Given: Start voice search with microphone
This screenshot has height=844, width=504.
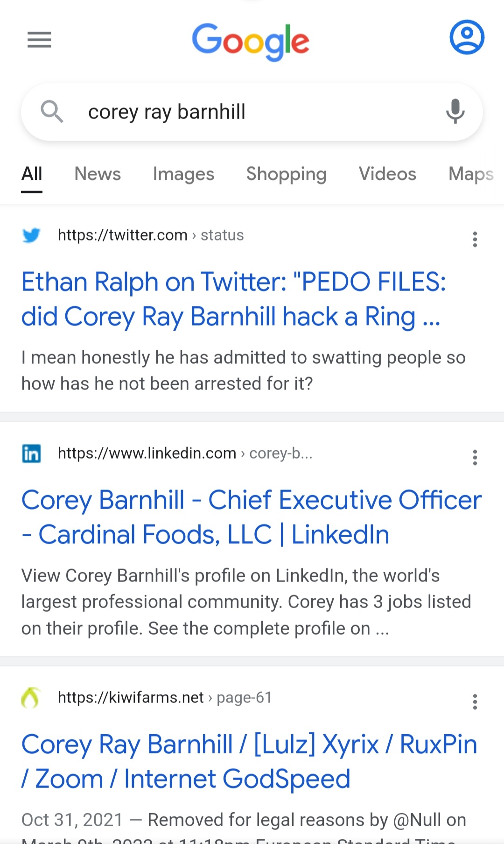Looking at the screenshot, I should tap(455, 112).
